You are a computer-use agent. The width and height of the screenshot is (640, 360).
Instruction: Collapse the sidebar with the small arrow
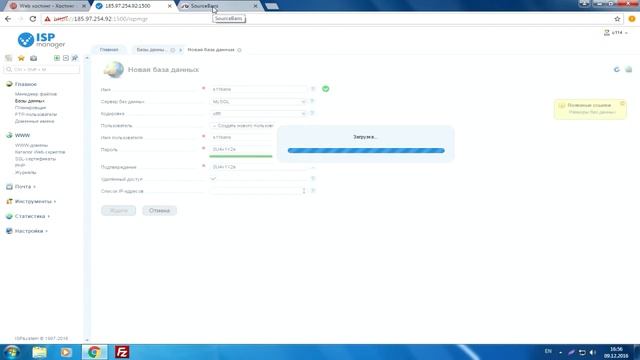[87, 58]
